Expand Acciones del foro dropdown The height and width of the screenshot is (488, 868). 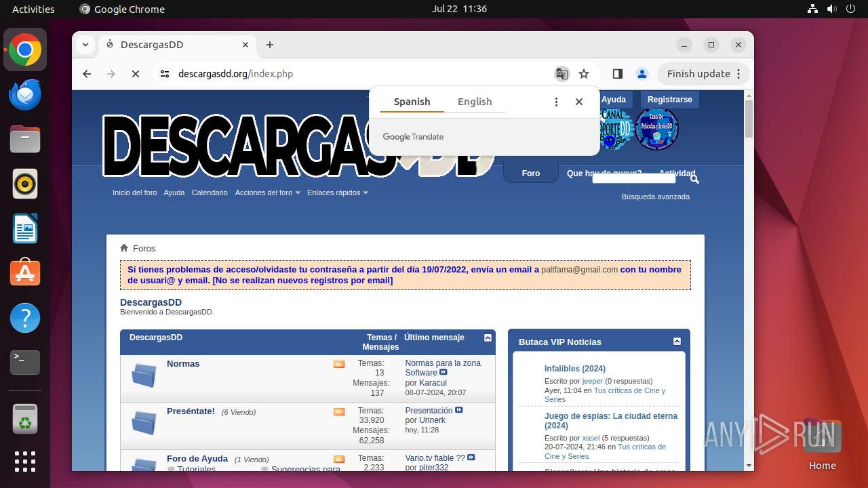[x=268, y=192]
